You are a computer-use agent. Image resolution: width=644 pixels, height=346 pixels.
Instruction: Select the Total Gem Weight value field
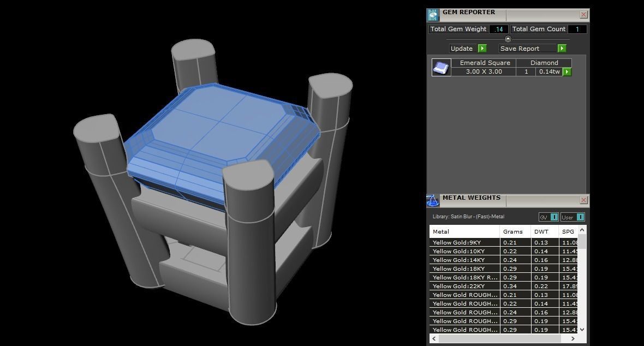[499, 29]
